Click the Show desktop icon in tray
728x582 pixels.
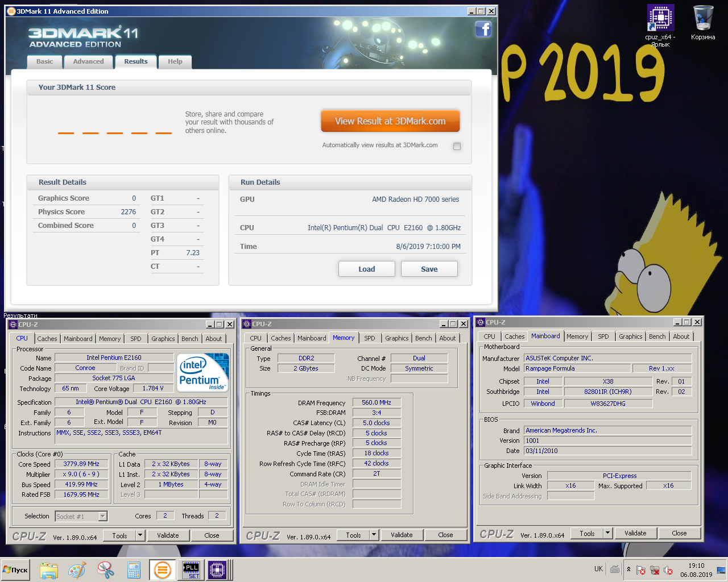click(721, 570)
